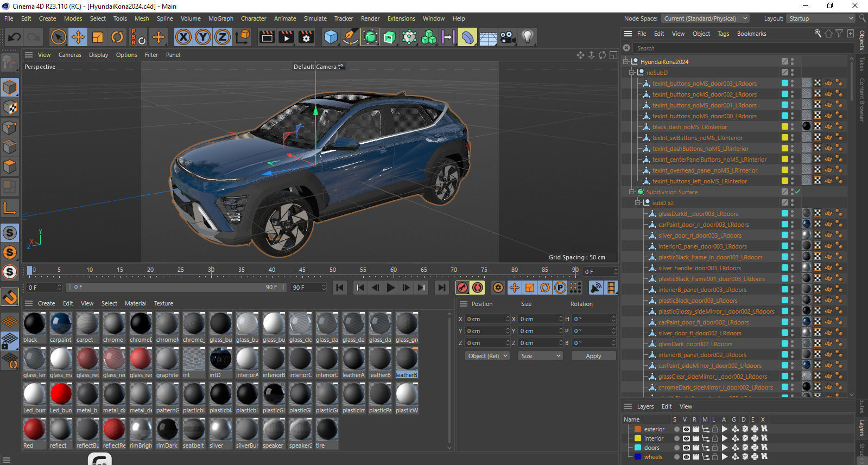Select the Move tool in toolbar

pyautogui.click(x=78, y=37)
